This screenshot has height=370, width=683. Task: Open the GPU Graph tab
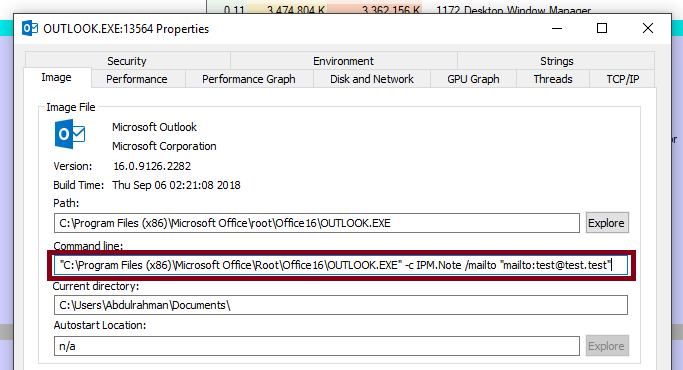[x=473, y=79]
